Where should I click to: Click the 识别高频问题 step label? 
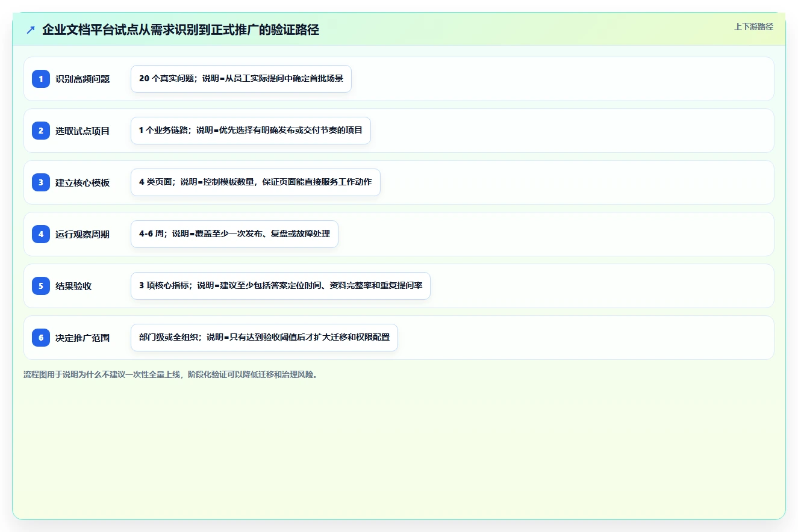point(83,79)
